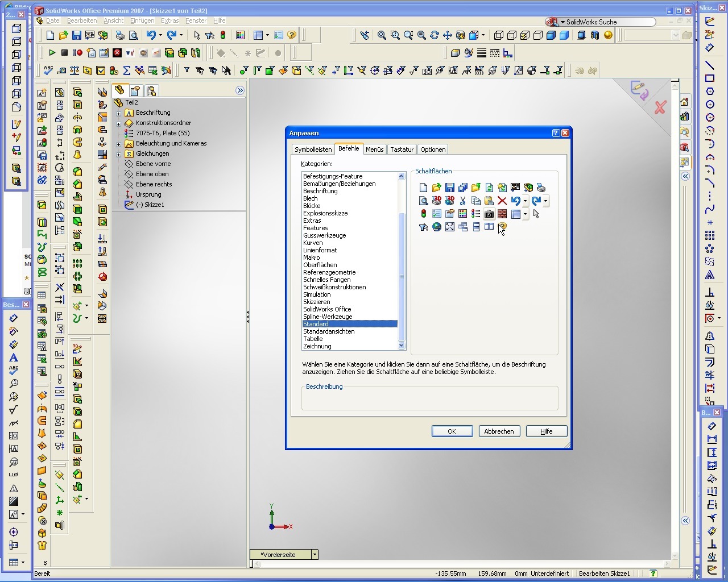Click the Line sketch tool in right toolbar

[x=710, y=65]
